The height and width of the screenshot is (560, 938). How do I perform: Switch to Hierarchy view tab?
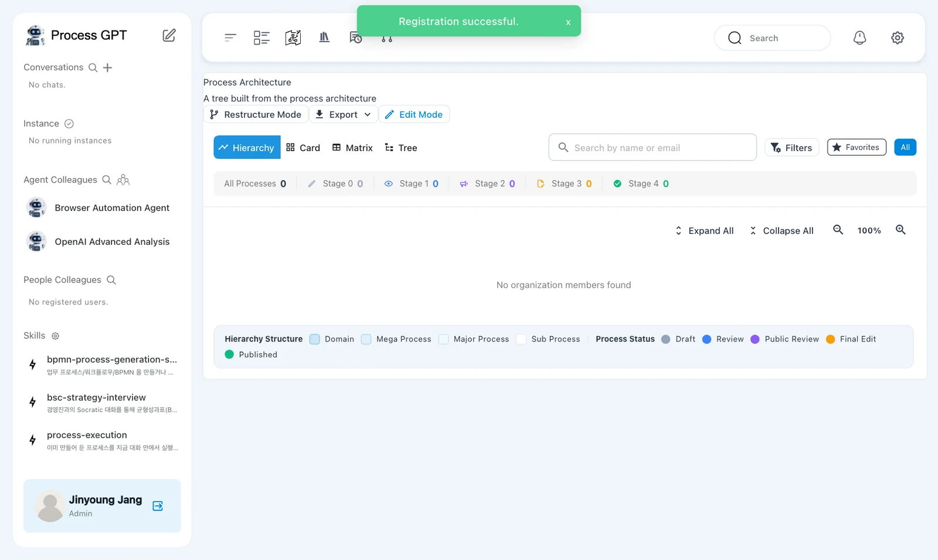247,148
